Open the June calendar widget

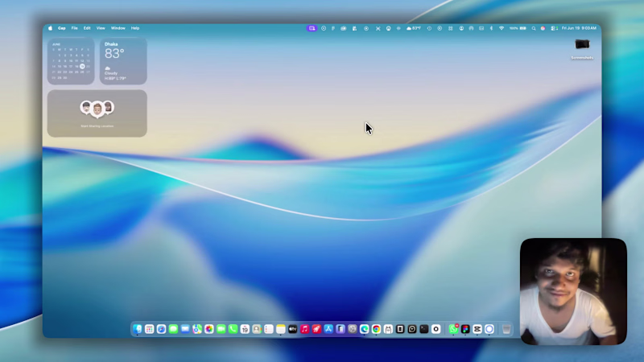click(x=71, y=61)
